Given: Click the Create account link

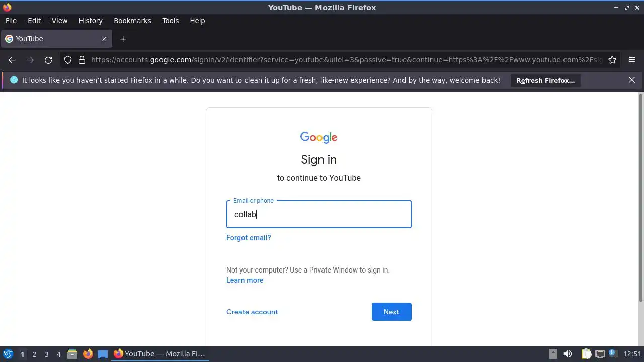Looking at the screenshot, I should click(x=252, y=312).
